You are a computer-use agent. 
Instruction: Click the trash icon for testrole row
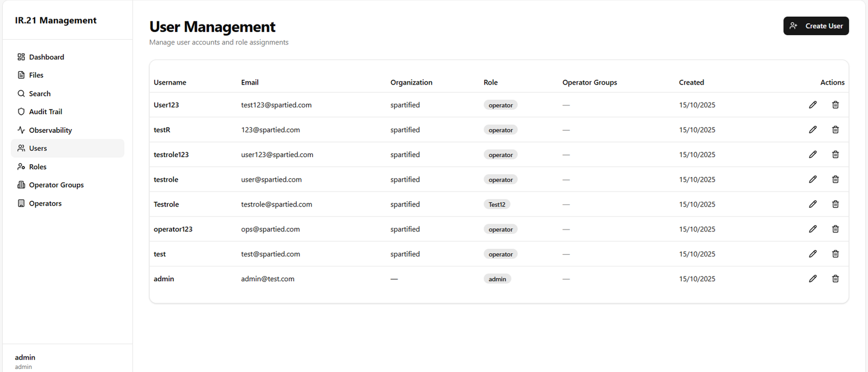835,179
